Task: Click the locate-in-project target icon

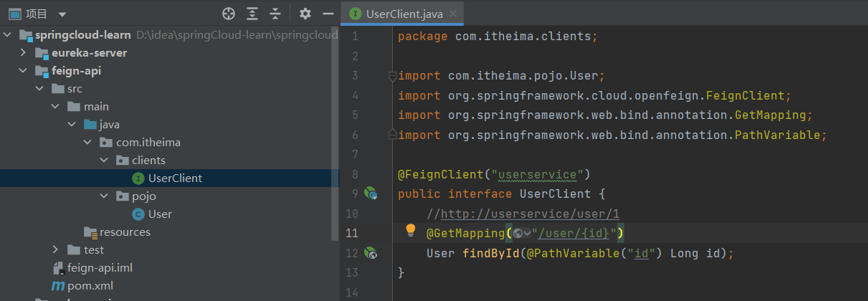Action: pos(229,14)
